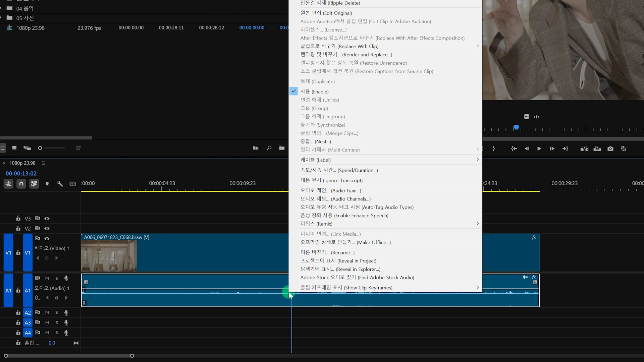Screen dimensions: 644x362
Task: Choose Audio Gain from context menu
Action: click(x=385, y=190)
